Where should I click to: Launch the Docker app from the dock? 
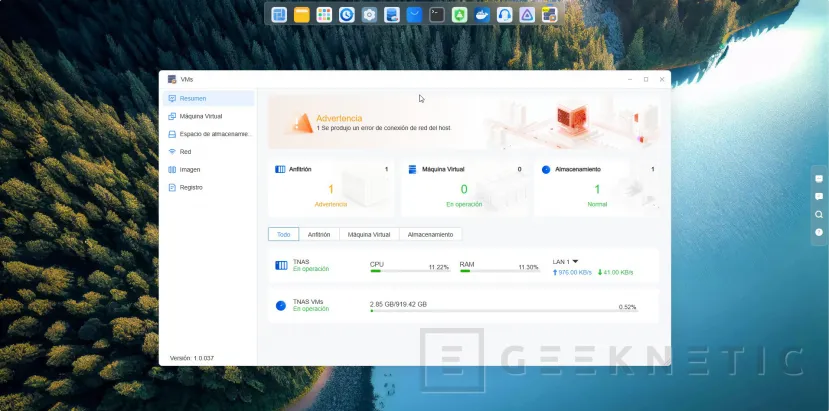482,15
